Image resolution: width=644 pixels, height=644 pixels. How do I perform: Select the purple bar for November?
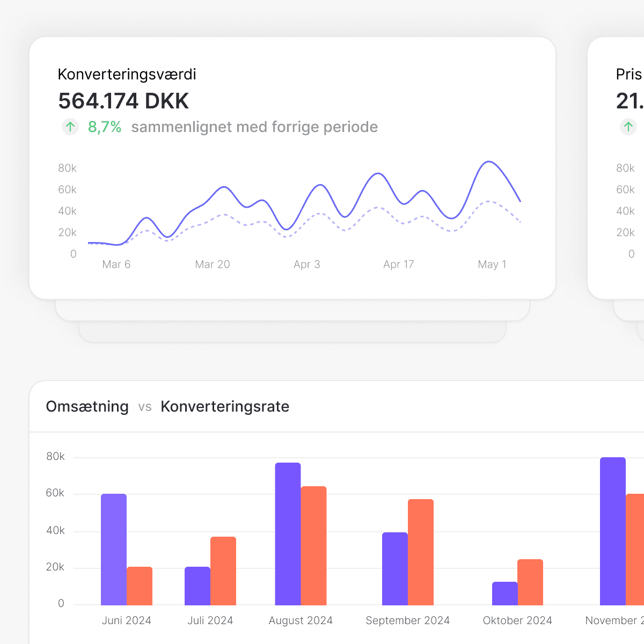(x=613, y=531)
